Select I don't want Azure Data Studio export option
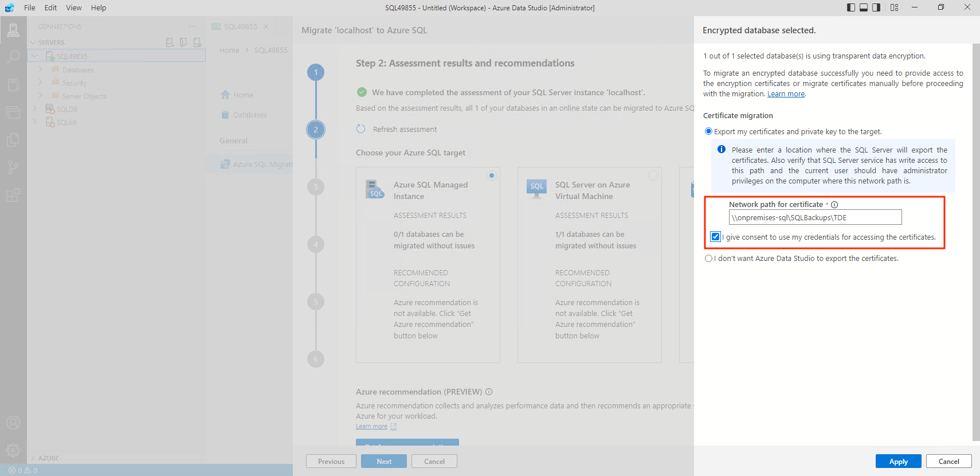The width and height of the screenshot is (980, 476). coord(708,259)
